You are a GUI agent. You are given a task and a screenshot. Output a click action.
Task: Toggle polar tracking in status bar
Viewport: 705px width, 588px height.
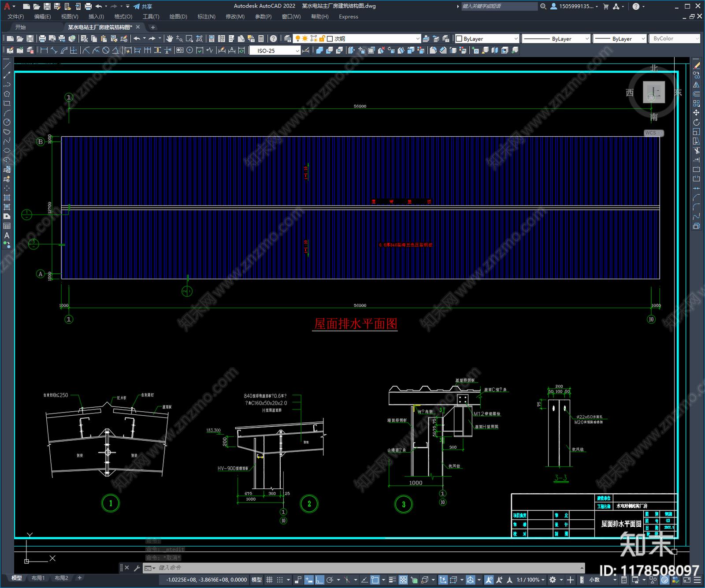click(330, 580)
